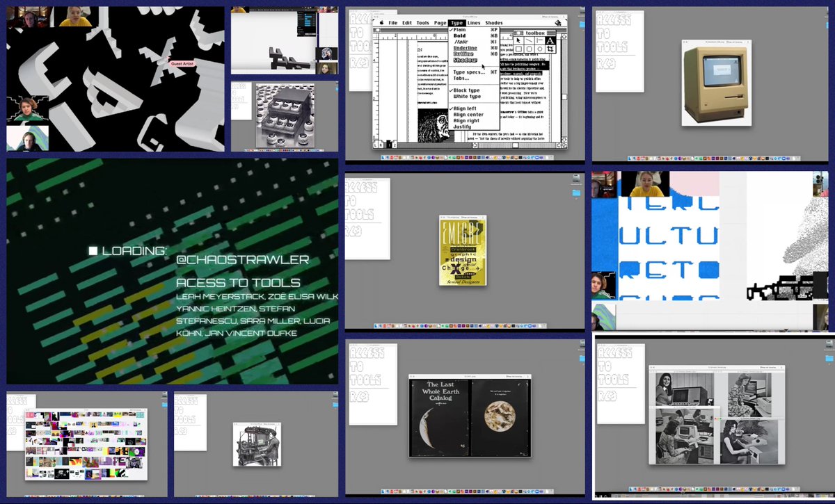Click the LOADING: text
Image resolution: width=835 pixels, height=504 pixels.
134,251
